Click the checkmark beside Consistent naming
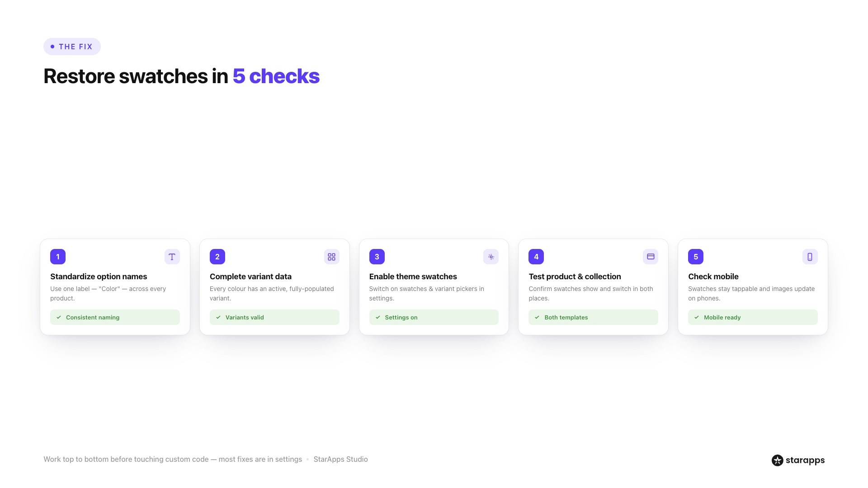Viewport: 868px width, 488px height. tap(59, 317)
